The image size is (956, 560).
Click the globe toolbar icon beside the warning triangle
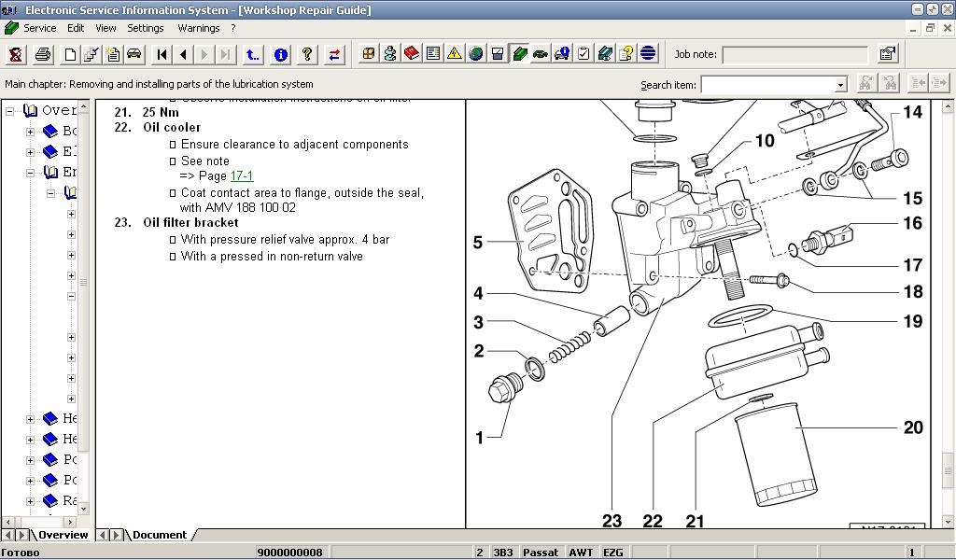pyautogui.click(x=475, y=54)
